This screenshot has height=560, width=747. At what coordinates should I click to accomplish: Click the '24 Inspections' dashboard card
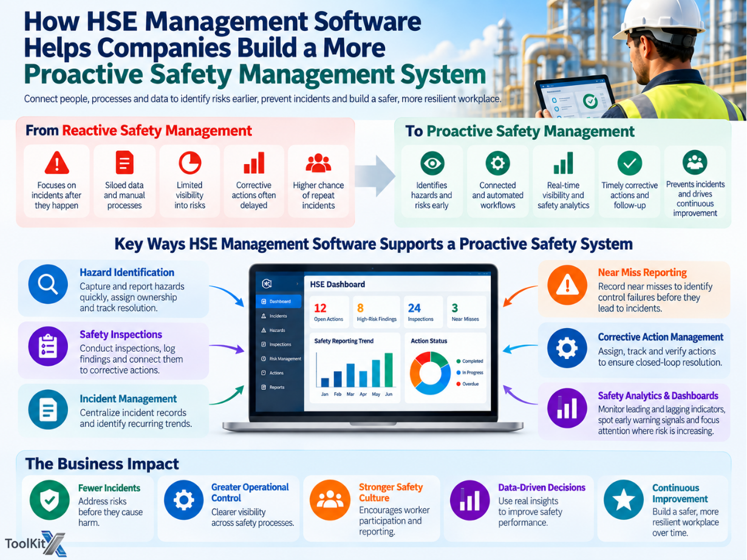click(x=423, y=312)
